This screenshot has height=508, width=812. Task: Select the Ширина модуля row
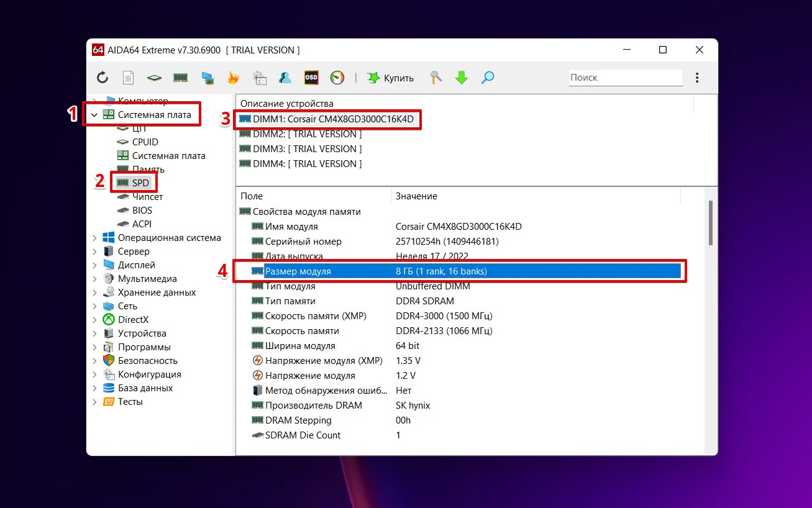coord(466,346)
